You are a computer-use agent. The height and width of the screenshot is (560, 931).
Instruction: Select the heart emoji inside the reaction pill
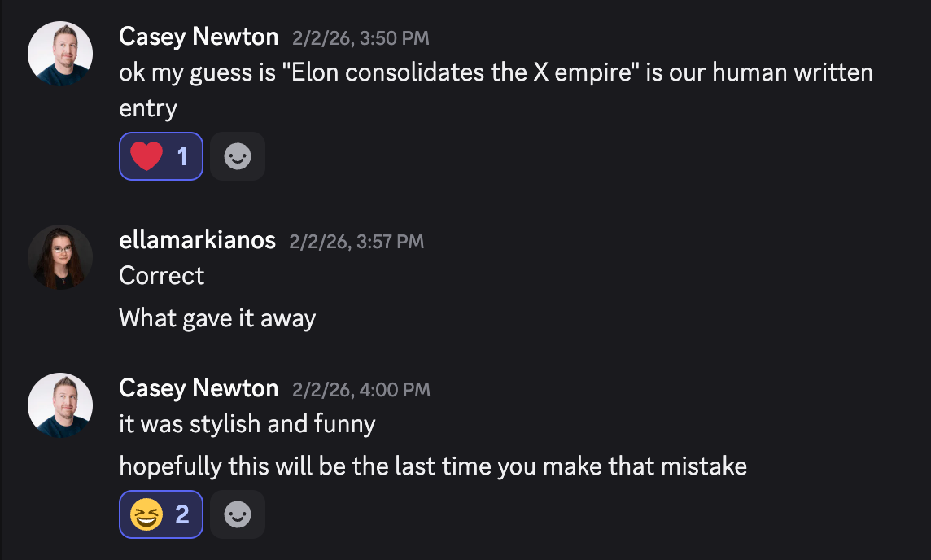145,155
